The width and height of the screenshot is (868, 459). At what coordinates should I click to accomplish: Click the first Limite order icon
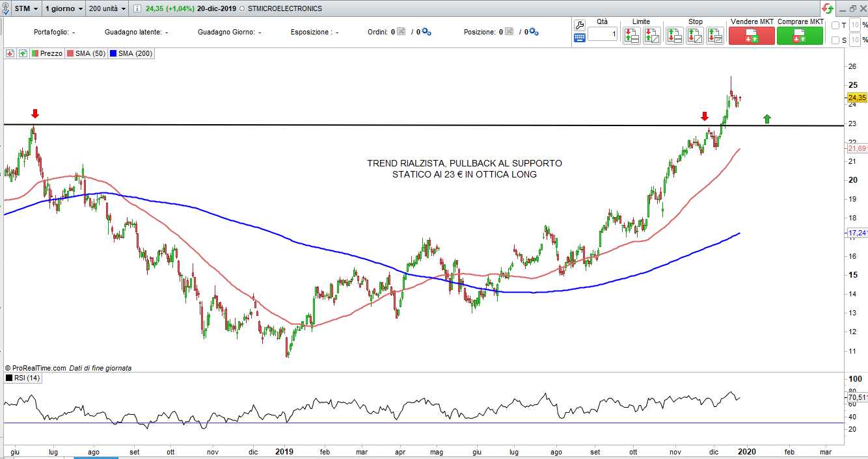tap(631, 36)
